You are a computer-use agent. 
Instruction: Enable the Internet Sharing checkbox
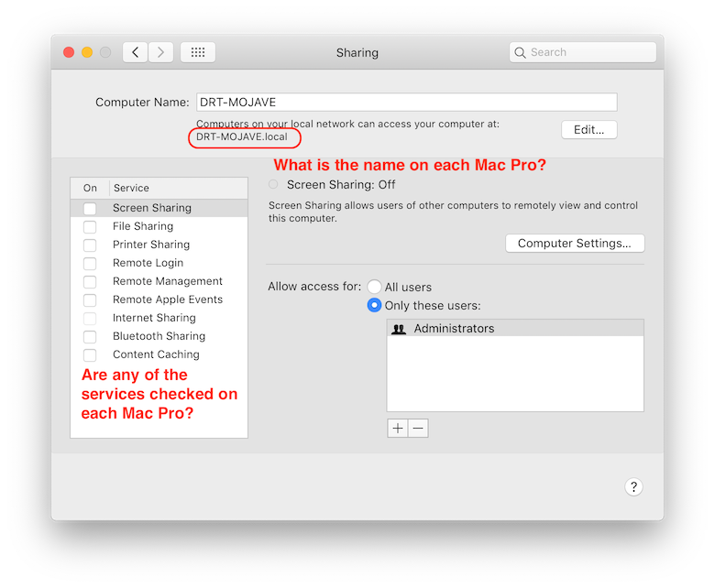90,318
